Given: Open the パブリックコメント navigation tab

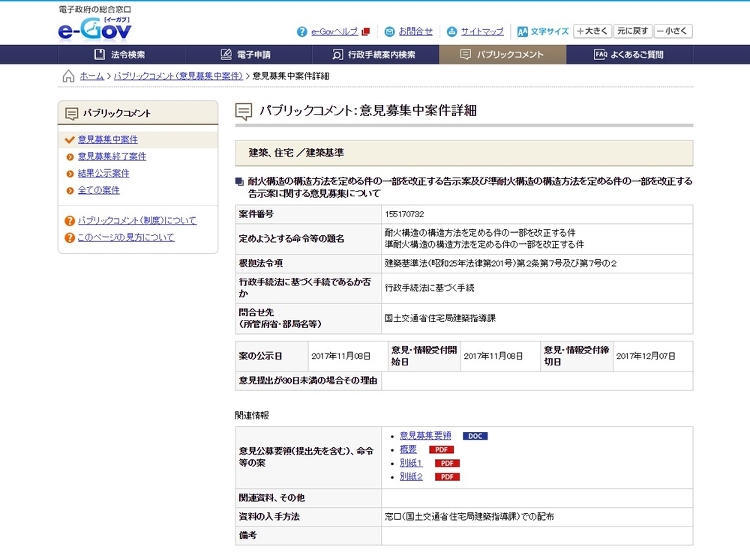Looking at the screenshot, I should tap(503, 55).
